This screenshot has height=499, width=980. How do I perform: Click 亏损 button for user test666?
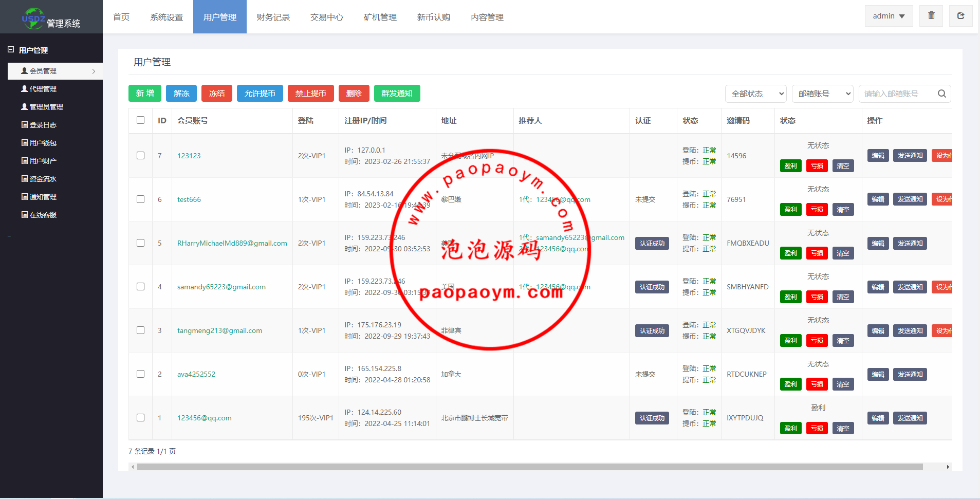817,209
